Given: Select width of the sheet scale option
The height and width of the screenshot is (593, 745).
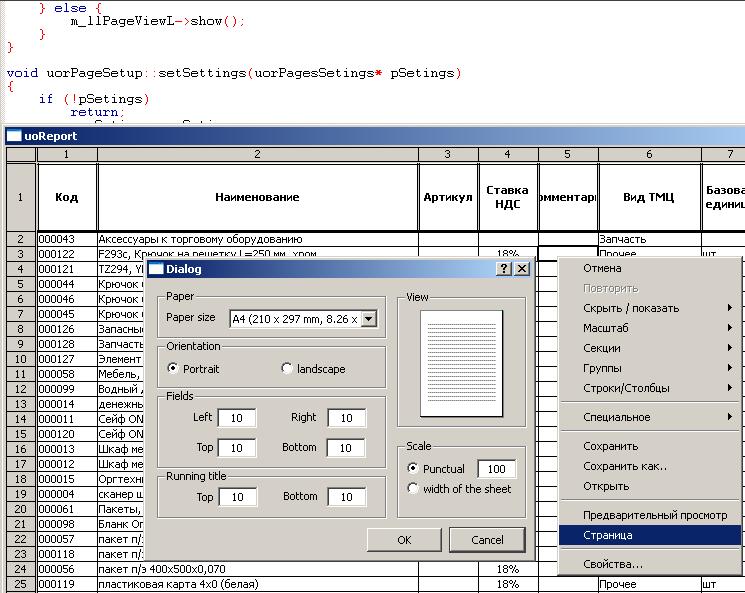Looking at the screenshot, I should pos(414,489).
